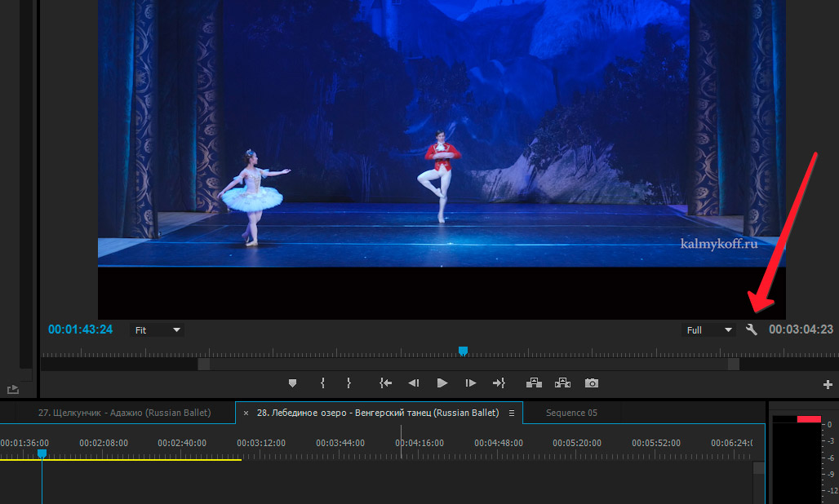
Task: Play the program monitor video
Action: pyautogui.click(x=442, y=383)
